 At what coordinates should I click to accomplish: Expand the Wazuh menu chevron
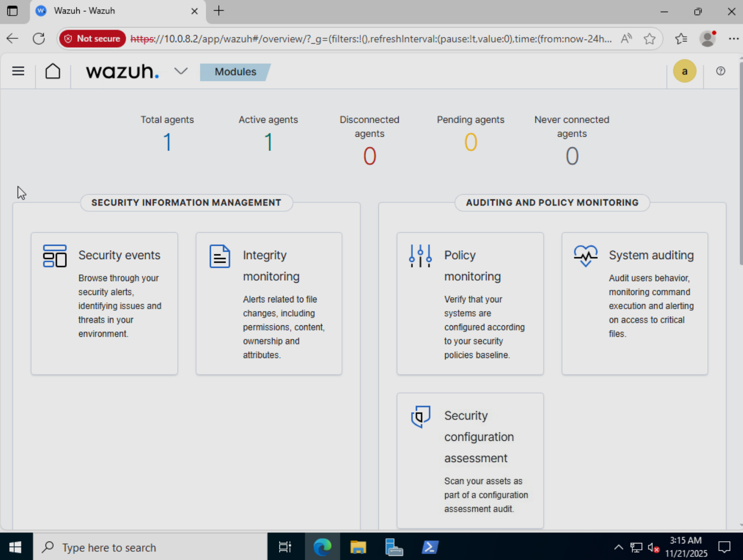181,71
